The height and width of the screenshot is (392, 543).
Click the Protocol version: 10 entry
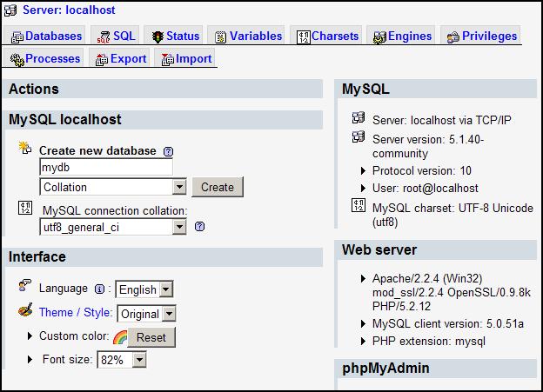(422, 170)
